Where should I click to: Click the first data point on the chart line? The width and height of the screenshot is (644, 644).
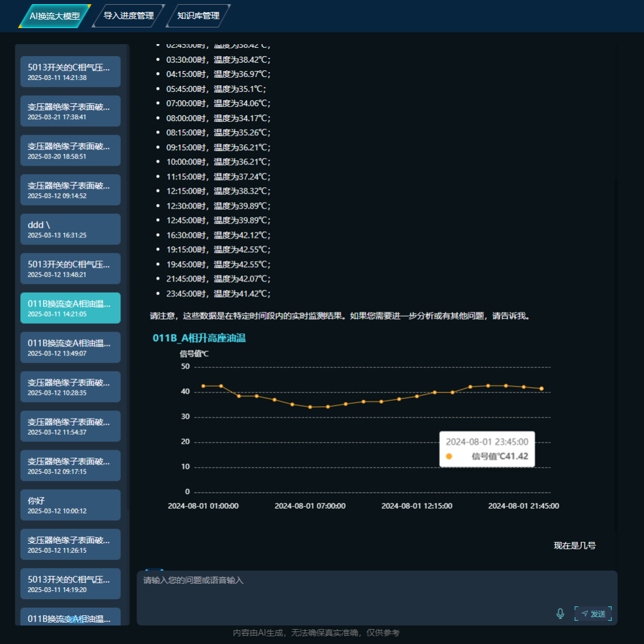pos(203,386)
